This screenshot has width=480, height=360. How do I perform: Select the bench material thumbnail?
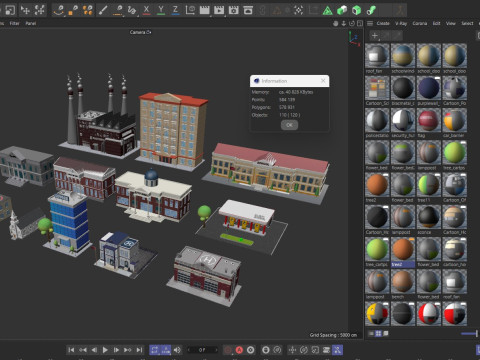[x=403, y=281]
